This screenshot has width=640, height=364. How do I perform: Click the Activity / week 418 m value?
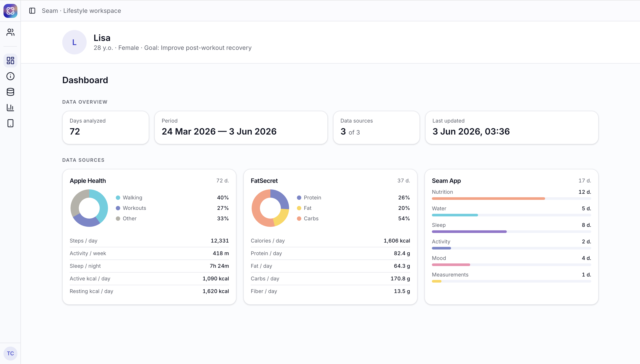[221, 253]
